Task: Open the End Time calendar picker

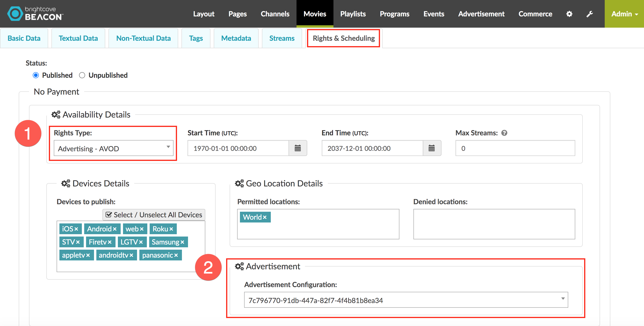Action: click(x=431, y=148)
